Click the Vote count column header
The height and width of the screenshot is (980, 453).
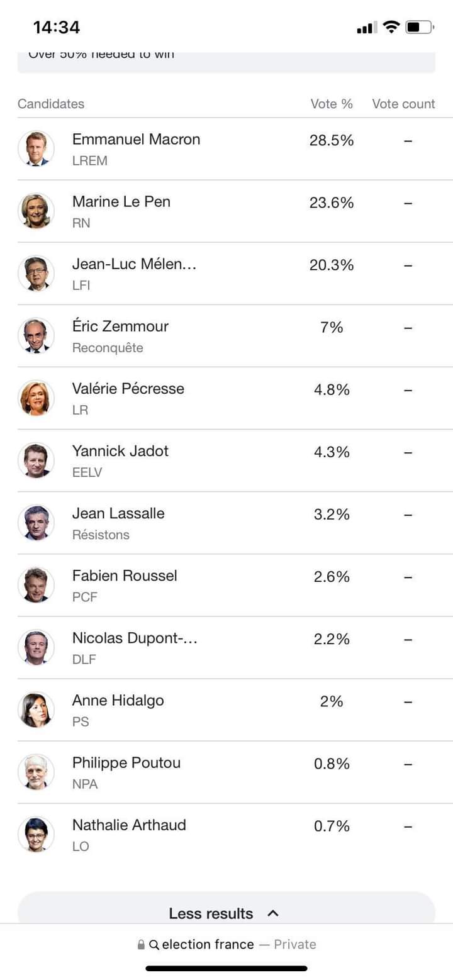[x=403, y=104]
